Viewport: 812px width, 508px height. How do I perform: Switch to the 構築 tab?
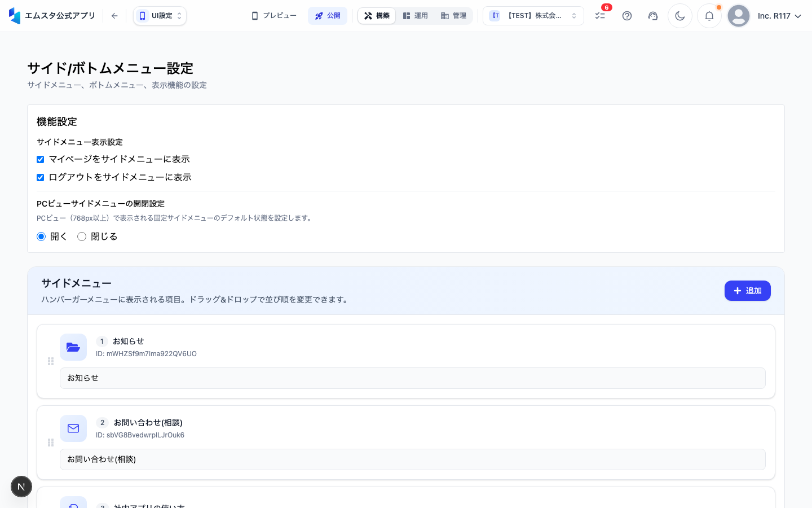pos(377,16)
